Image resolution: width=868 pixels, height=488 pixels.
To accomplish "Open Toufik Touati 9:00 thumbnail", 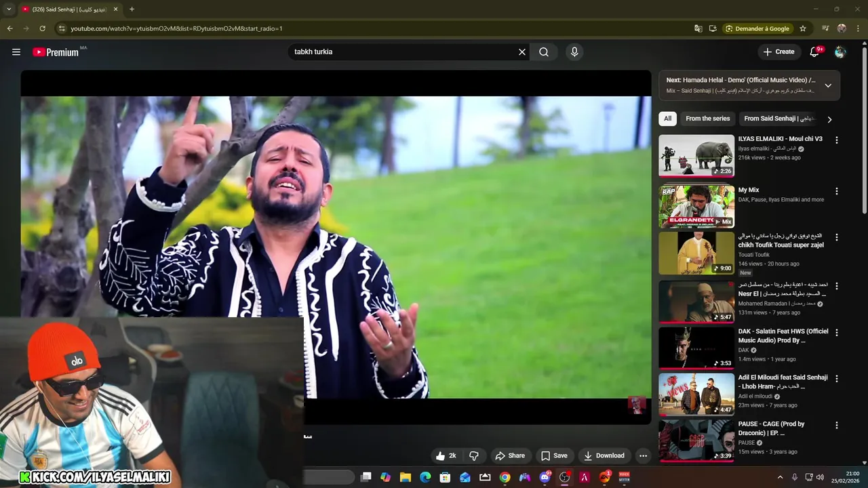I will tap(696, 253).
